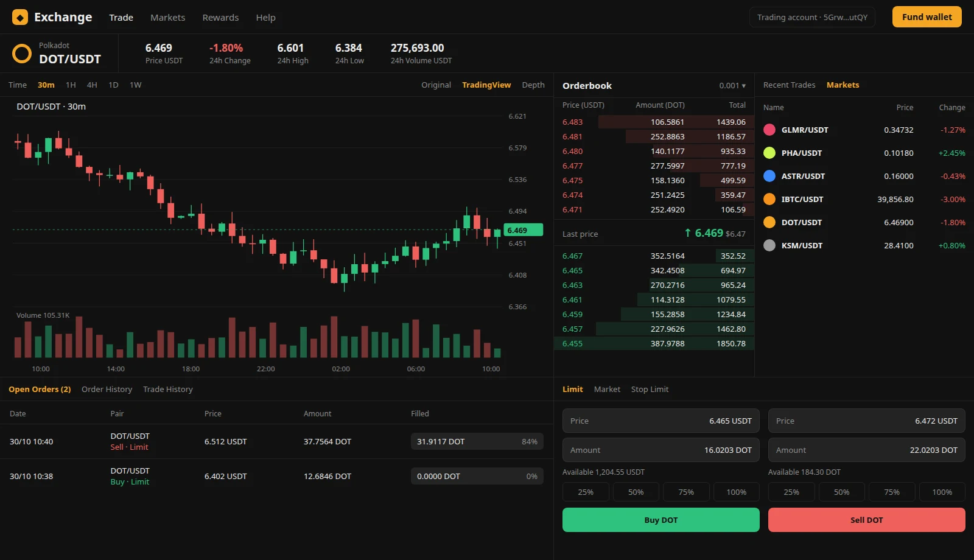Open the Rewards navigation item
This screenshot has width=974, height=560.
(x=220, y=18)
